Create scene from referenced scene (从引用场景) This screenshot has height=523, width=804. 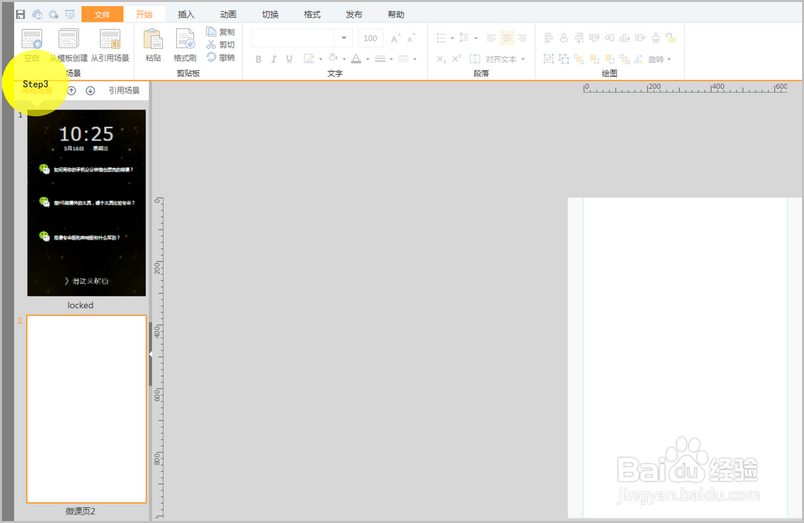coord(110,45)
